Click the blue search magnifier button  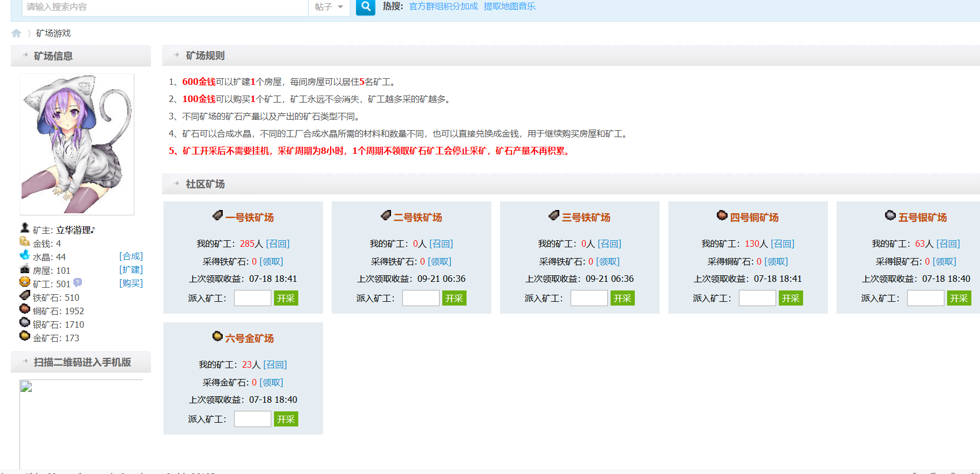point(366,7)
